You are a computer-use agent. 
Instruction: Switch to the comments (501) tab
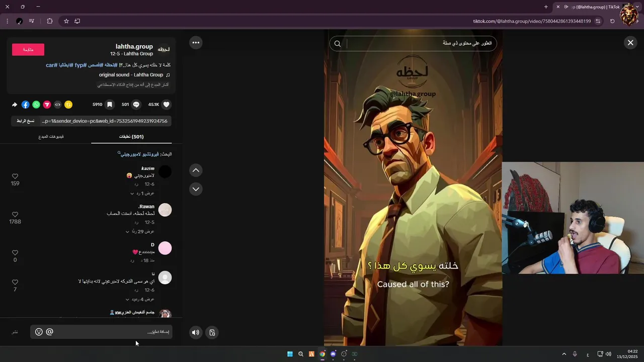coord(131,137)
